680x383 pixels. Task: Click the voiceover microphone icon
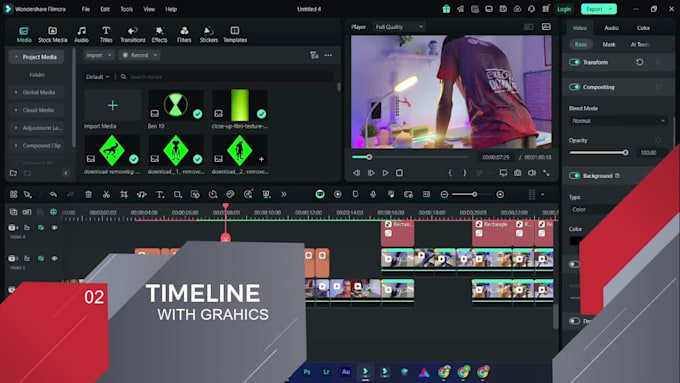coord(373,194)
